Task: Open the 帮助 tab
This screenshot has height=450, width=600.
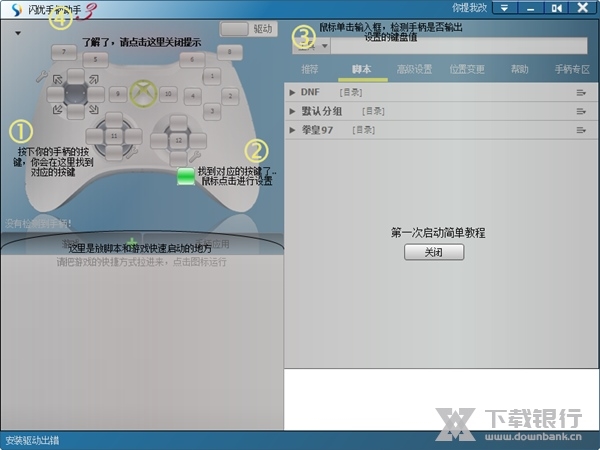Action: click(x=519, y=69)
